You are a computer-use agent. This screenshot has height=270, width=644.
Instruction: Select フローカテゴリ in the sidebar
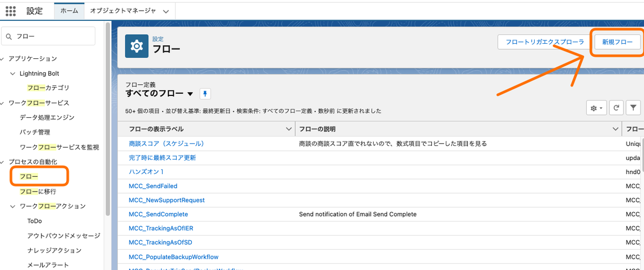coord(48,88)
